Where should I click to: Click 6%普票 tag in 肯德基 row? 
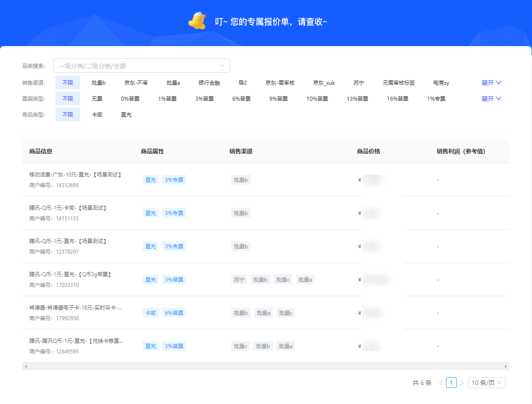click(174, 313)
